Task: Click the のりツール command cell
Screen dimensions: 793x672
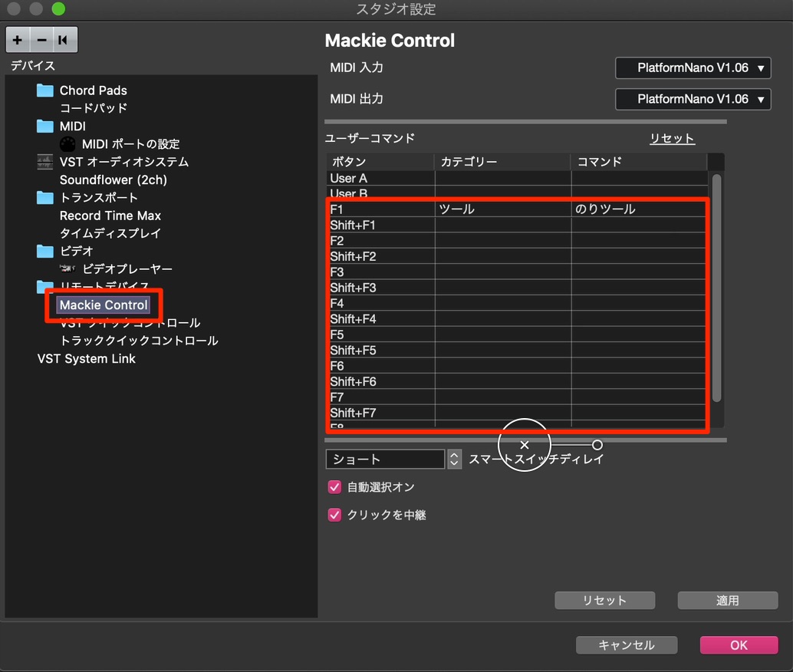Action: 639,209
